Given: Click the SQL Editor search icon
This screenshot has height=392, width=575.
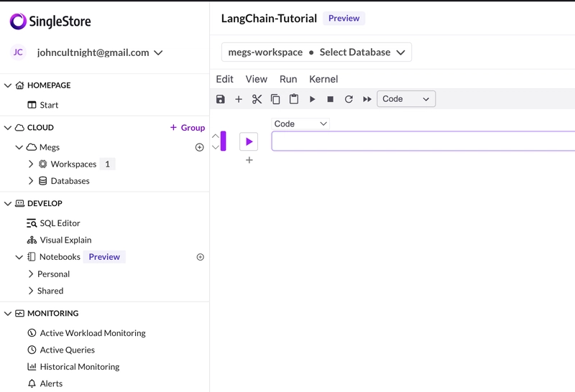Looking at the screenshot, I should pyautogui.click(x=32, y=223).
